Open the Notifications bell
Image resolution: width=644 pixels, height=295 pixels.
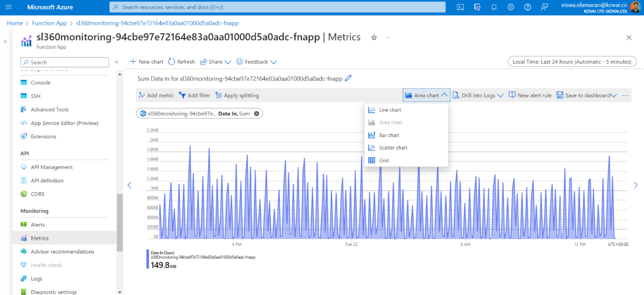[x=494, y=7]
